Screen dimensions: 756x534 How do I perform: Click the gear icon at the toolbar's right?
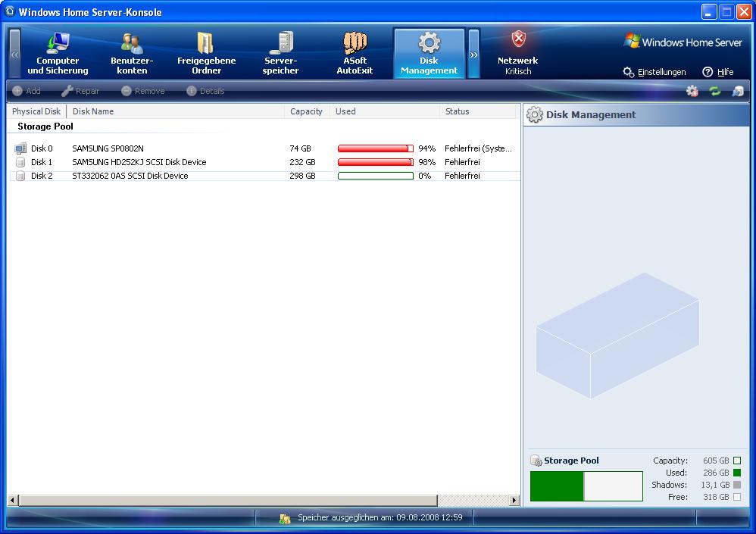[x=692, y=91]
